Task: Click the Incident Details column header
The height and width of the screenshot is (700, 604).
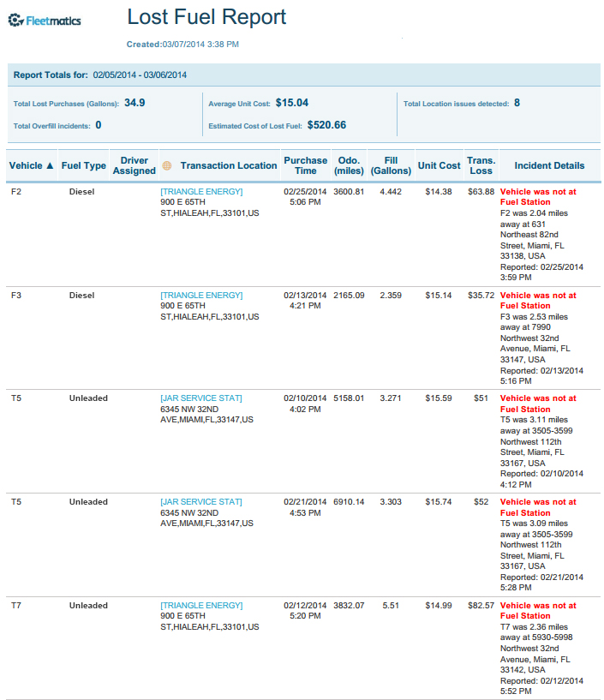Action: coord(549,165)
